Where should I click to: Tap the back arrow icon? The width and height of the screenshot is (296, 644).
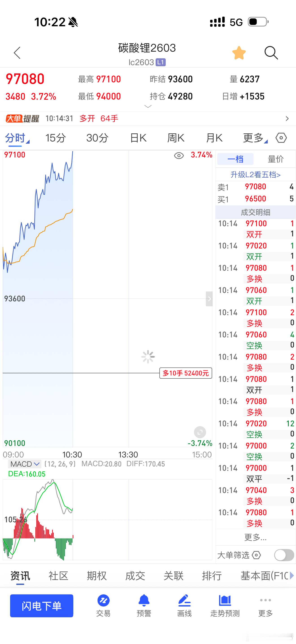(17, 53)
